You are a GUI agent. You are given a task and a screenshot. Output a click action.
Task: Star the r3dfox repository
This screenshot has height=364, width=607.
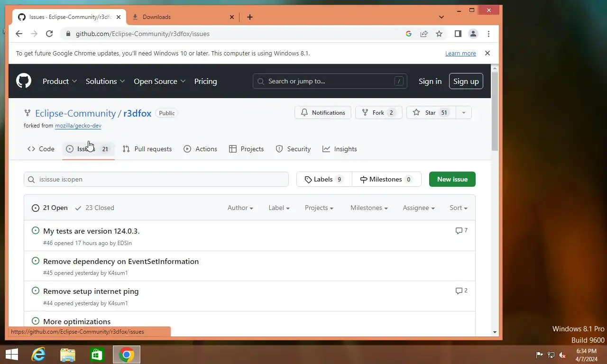tap(431, 113)
